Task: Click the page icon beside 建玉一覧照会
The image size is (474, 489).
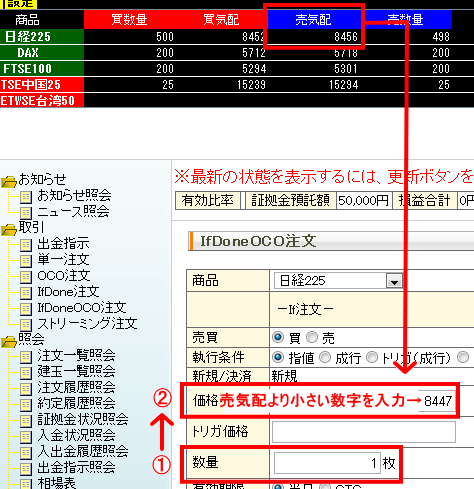Action: pos(26,373)
